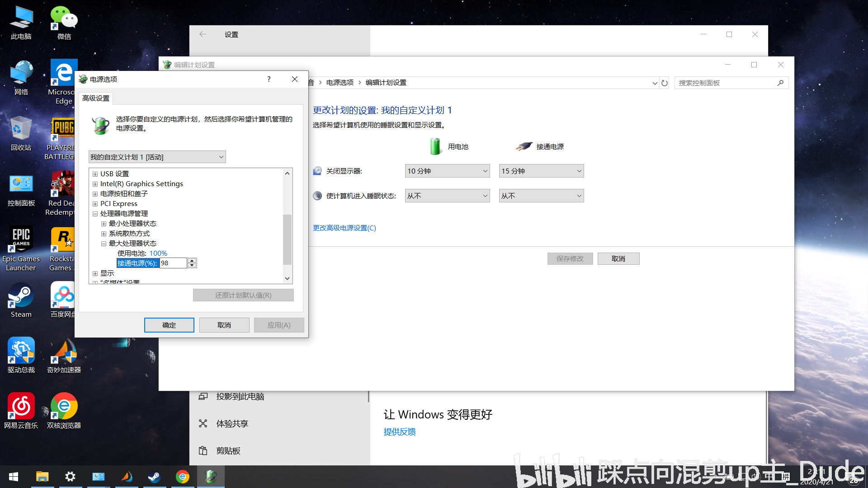Viewport: 868px width, 488px height.
Task: Click the 还原计划默认值(R) button
Action: coord(243,295)
